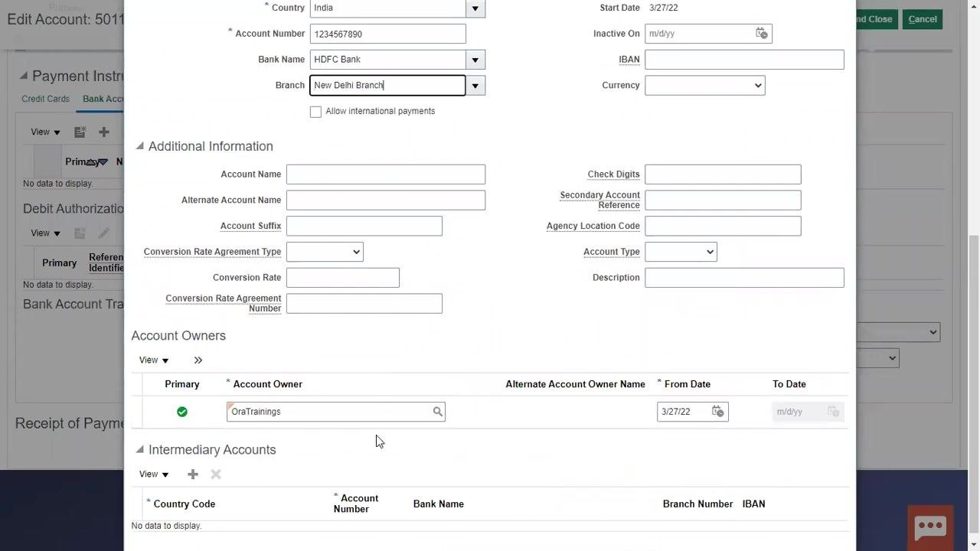Open the Country dropdown arrow
Image resolution: width=980 pixels, height=551 pixels.
pyautogui.click(x=475, y=8)
